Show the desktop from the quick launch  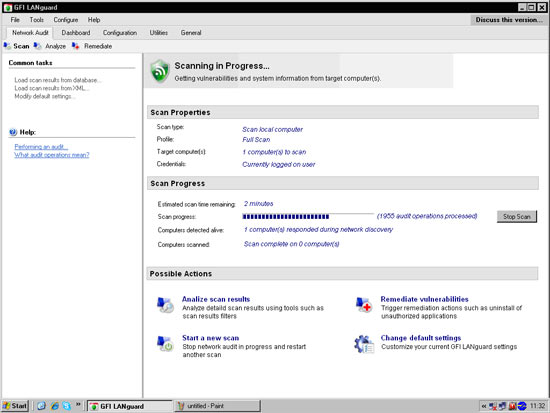[x=41, y=406]
